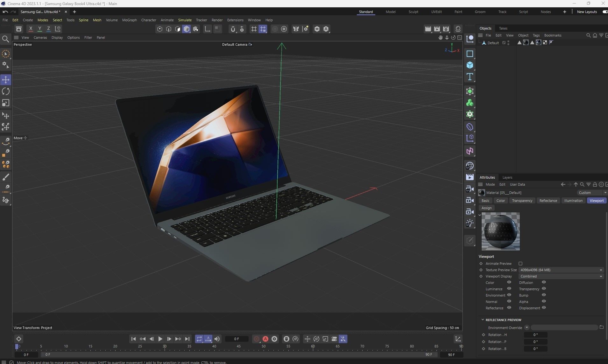Open Object Manager hamburger menu
This screenshot has height=364, width=608.
480,35
